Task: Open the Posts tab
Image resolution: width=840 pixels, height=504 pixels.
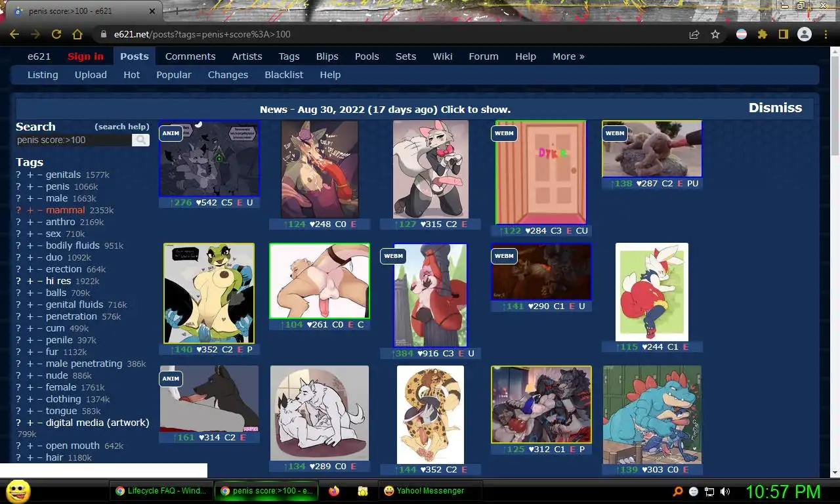Action: (x=135, y=56)
